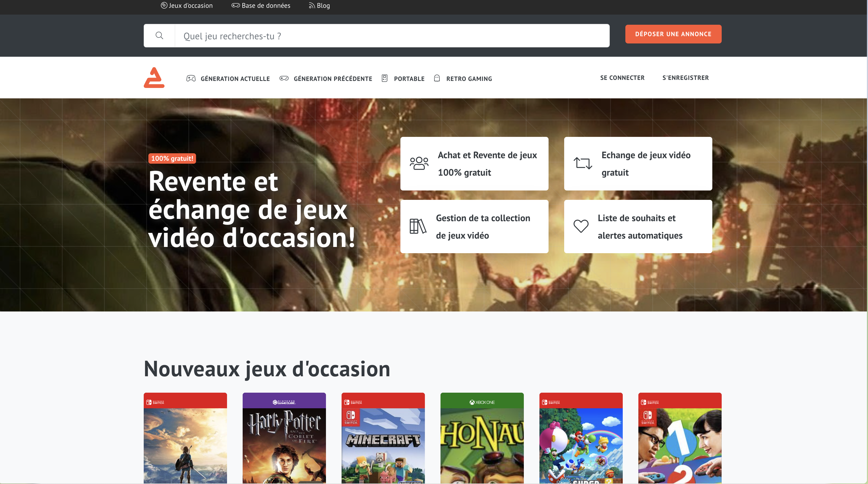Click the disc icon beside Jeux d'occasion
The width and height of the screenshot is (868, 484).
point(164,5)
